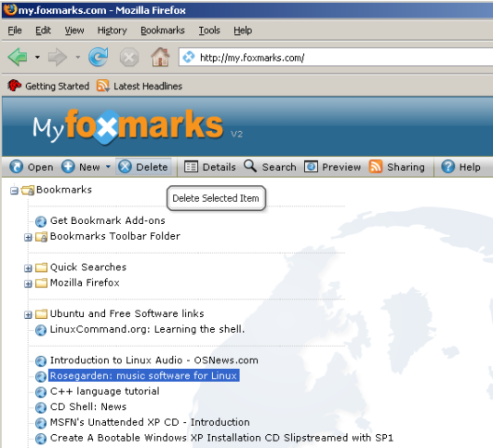Click the Details view icon

(191, 166)
